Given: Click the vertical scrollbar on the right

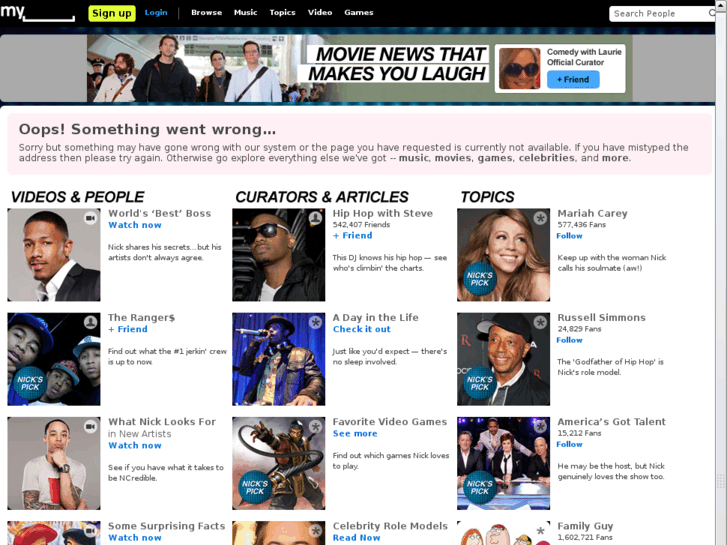Looking at the screenshot, I should [x=721, y=272].
